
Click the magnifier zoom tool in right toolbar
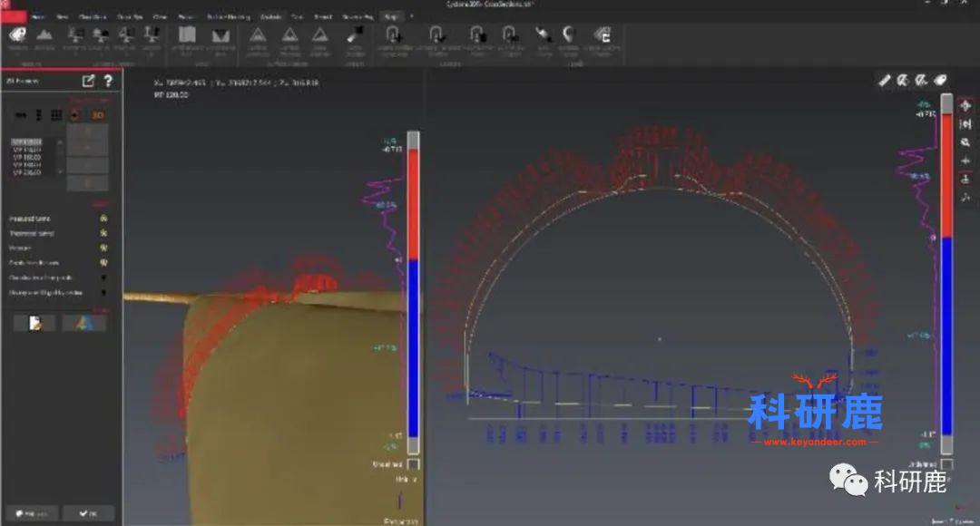pos(965,142)
